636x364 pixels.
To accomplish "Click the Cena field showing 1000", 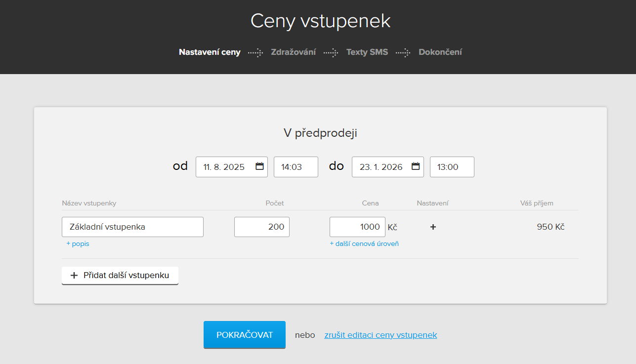I will point(357,227).
